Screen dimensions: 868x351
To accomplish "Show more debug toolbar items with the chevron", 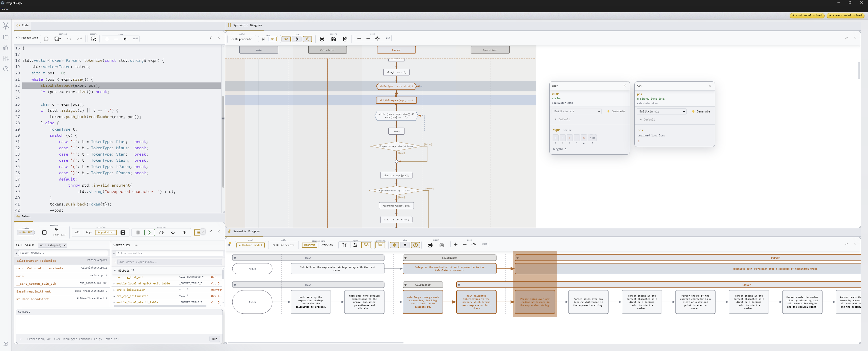I will coord(203,232).
